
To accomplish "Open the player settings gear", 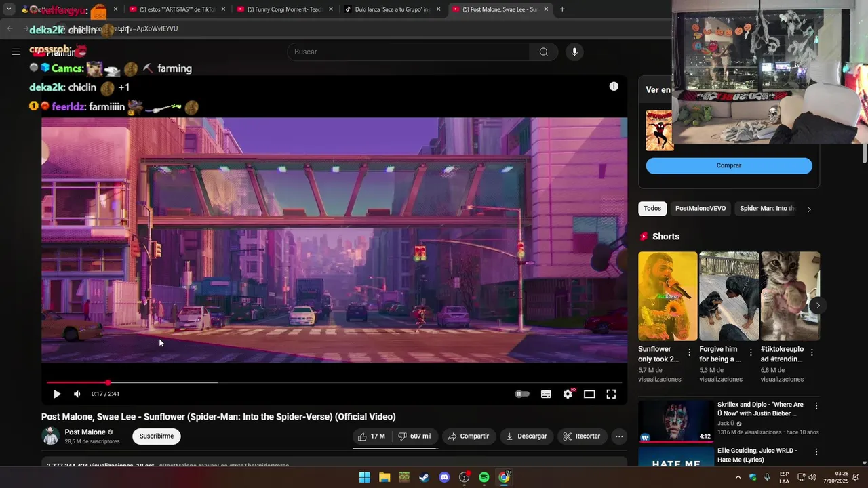I will pos(568,394).
